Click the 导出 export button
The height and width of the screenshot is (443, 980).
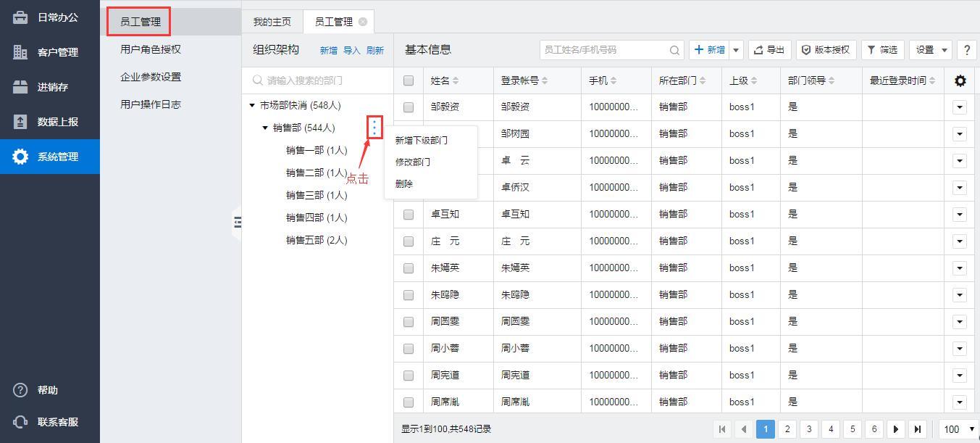[769, 50]
